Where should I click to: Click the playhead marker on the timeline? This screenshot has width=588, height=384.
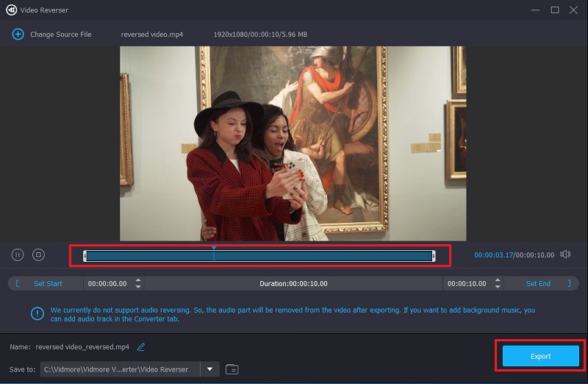(214, 249)
